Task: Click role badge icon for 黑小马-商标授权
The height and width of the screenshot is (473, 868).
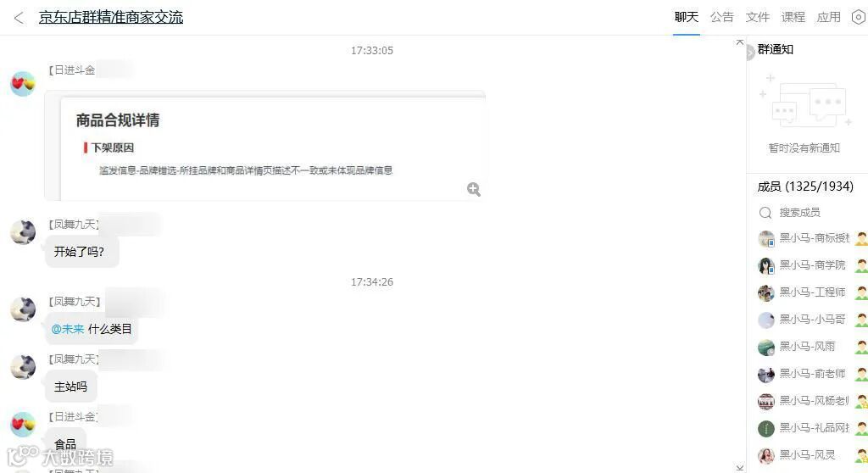Action: pyautogui.click(x=861, y=239)
